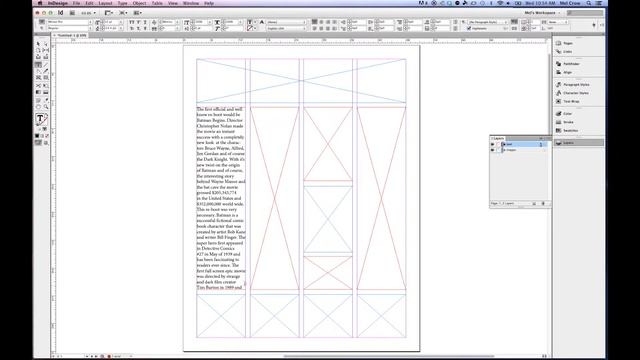The image size is (640, 360).
Task: Select the Gradient Swatch tool
Action: click(38, 92)
